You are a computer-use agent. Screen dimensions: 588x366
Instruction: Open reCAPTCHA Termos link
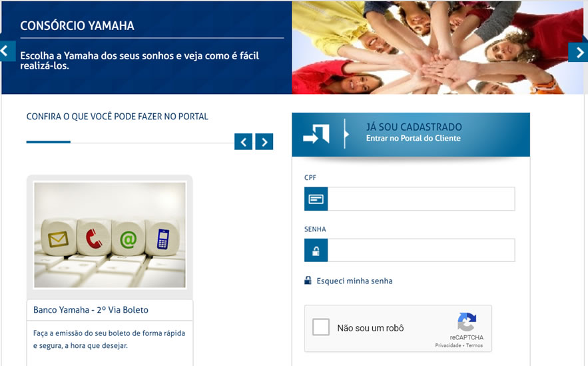[474, 345]
